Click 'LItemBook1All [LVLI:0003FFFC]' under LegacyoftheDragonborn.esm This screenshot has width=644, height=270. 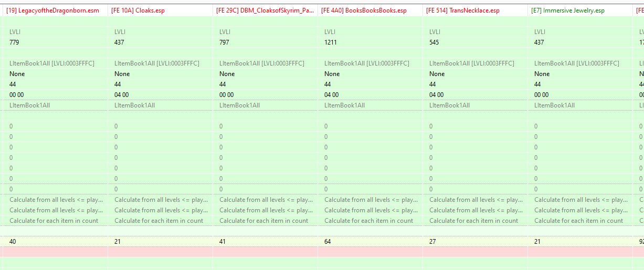(52, 63)
